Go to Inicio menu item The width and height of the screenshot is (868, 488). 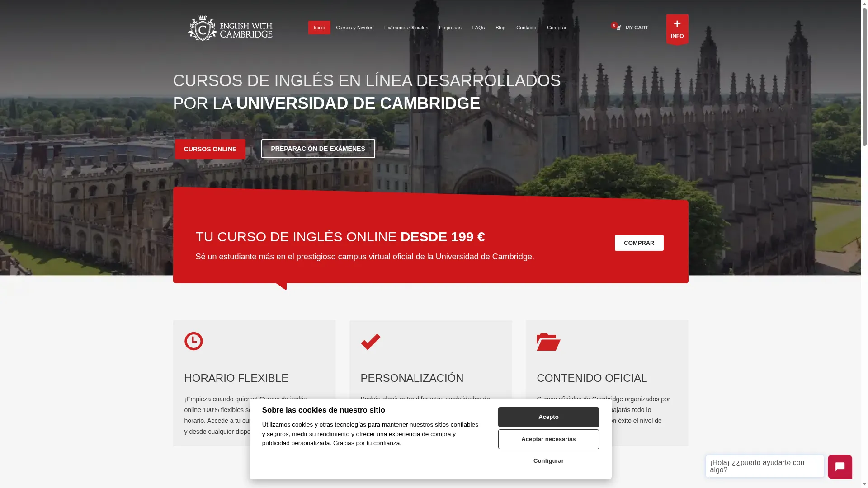click(319, 28)
